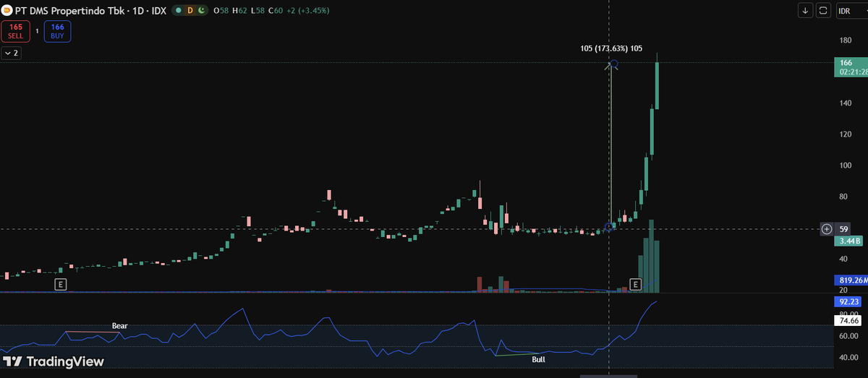Click the plus icon beside price 59

click(826, 229)
